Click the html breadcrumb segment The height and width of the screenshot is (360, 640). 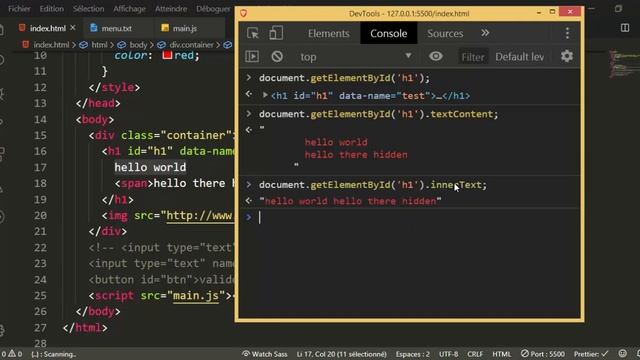click(99, 44)
